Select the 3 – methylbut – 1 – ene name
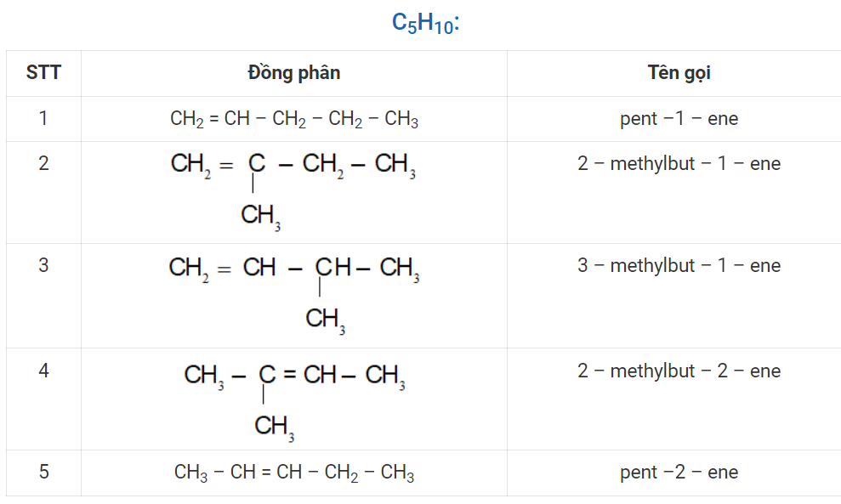 point(679,265)
